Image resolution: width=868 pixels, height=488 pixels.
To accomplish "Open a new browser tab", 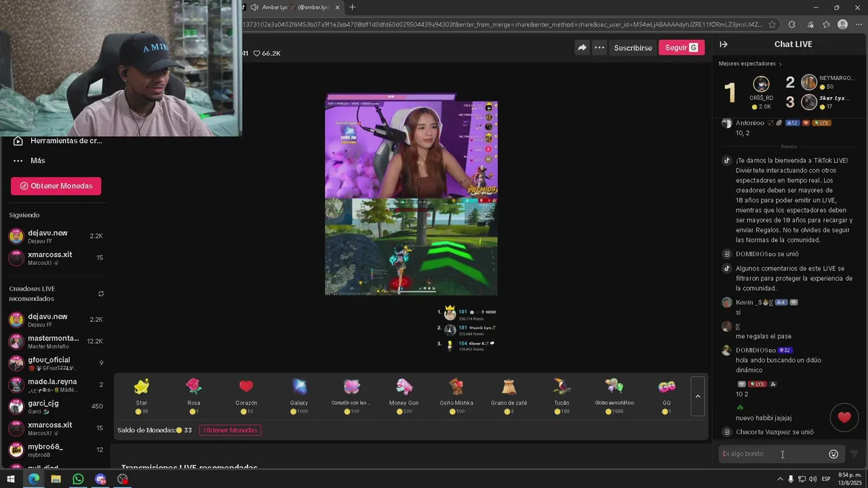I will [x=352, y=7].
